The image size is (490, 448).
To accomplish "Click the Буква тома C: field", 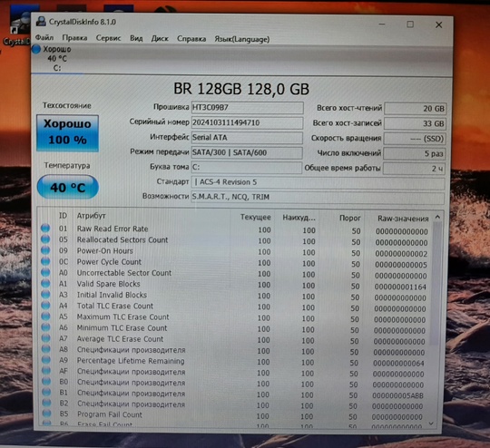I will coord(246,167).
